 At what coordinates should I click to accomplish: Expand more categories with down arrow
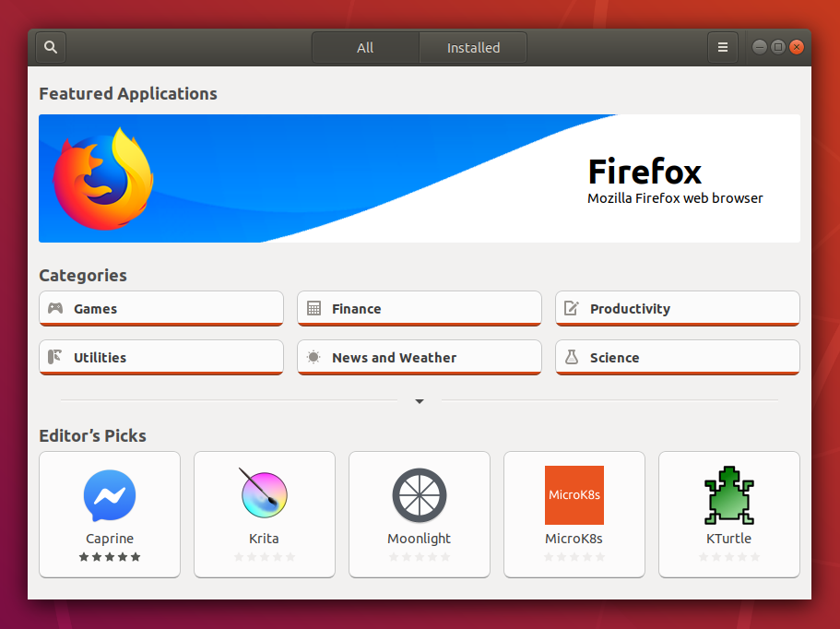point(420,401)
